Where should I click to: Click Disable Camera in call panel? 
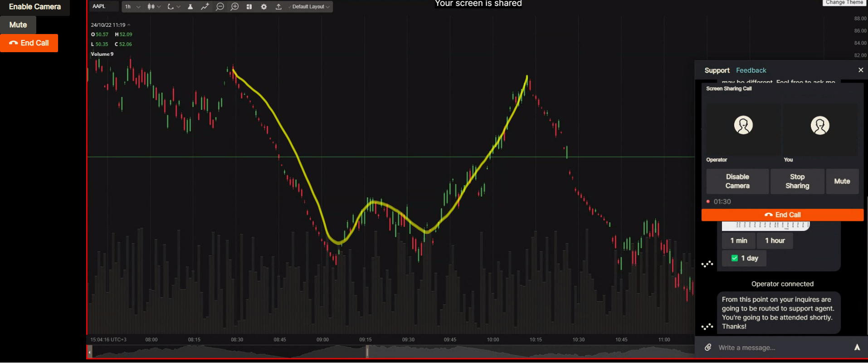(737, 181)
